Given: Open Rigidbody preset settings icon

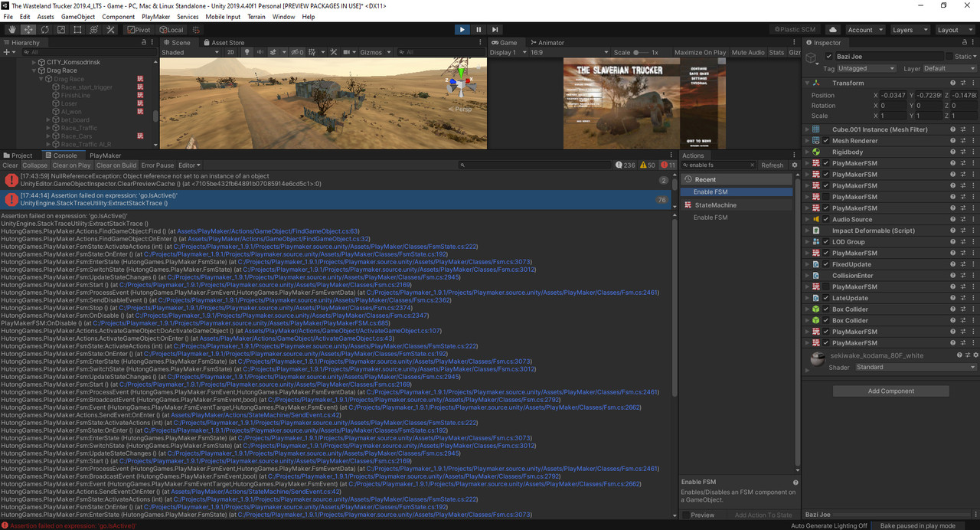Looking at the screenshot, I should (963, 152).
